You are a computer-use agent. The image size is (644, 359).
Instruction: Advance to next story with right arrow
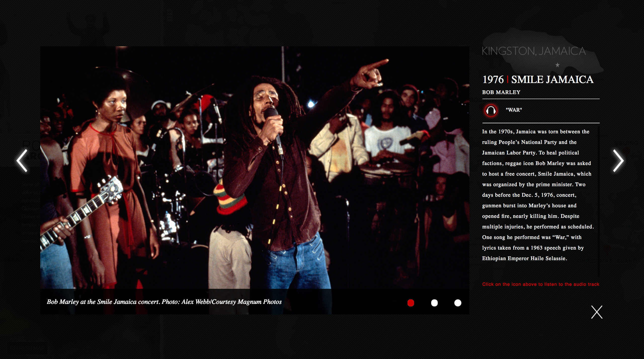[x=618, y=161]
